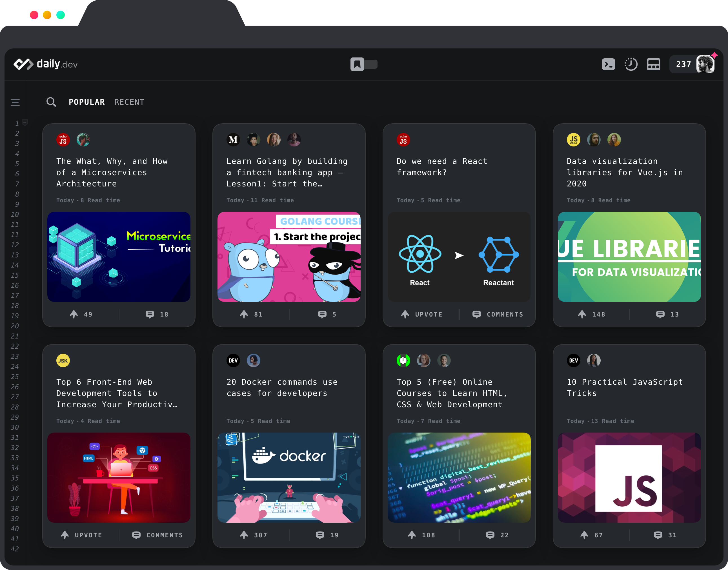This screenshot has width=728, height=570.
Task: Upvote the Docker article with 307 votes
Action: pos(254,535)
